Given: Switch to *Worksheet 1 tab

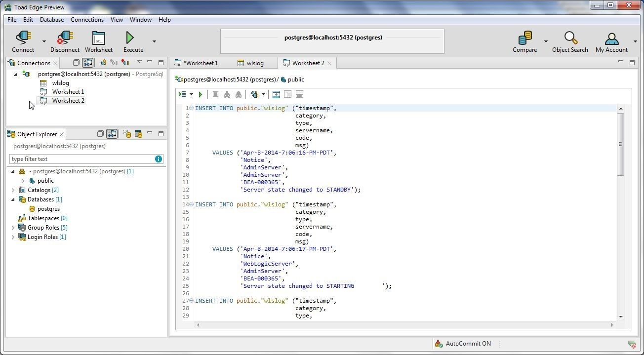Looking at the screenshot, I should [x=196, y=63].
